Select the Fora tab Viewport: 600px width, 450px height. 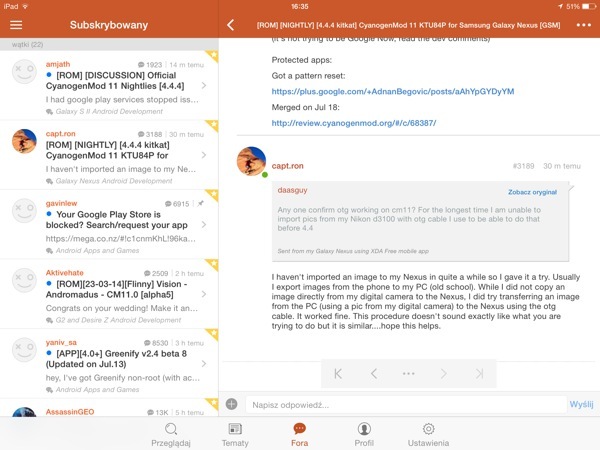[300, 435]
